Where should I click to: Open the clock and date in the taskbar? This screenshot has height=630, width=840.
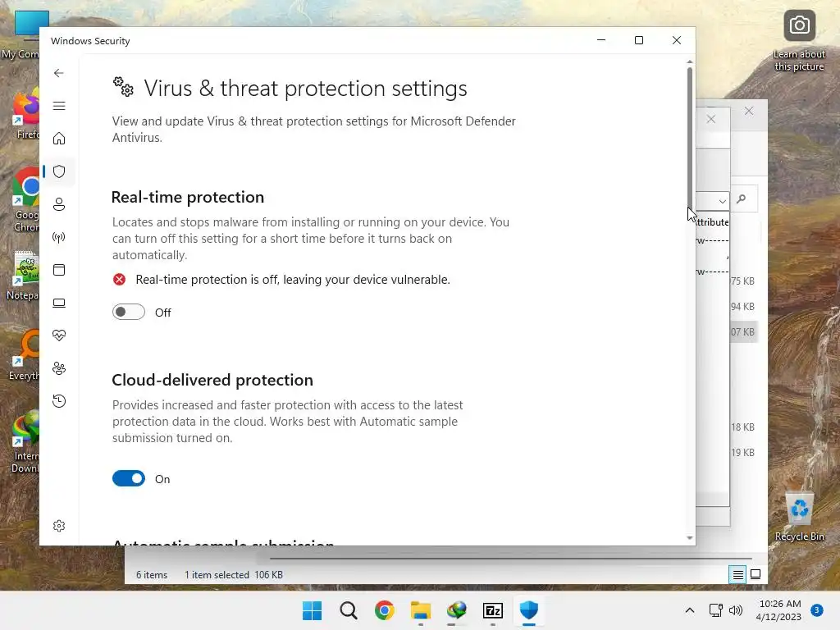pyautogui.click(x=779, y=610)
